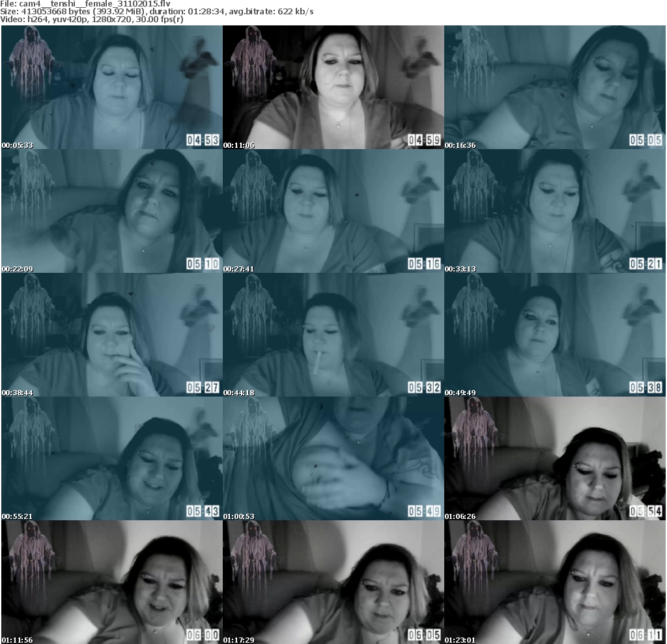
Task: Choose the thumbnail frame stamped 01:17:29
Action: tap(333, 582)
